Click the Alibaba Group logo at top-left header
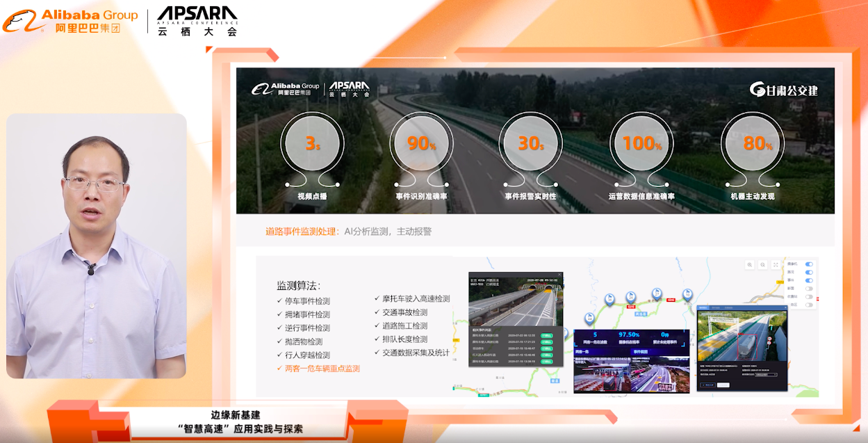868x443 pixels. (x=71, y=21)
